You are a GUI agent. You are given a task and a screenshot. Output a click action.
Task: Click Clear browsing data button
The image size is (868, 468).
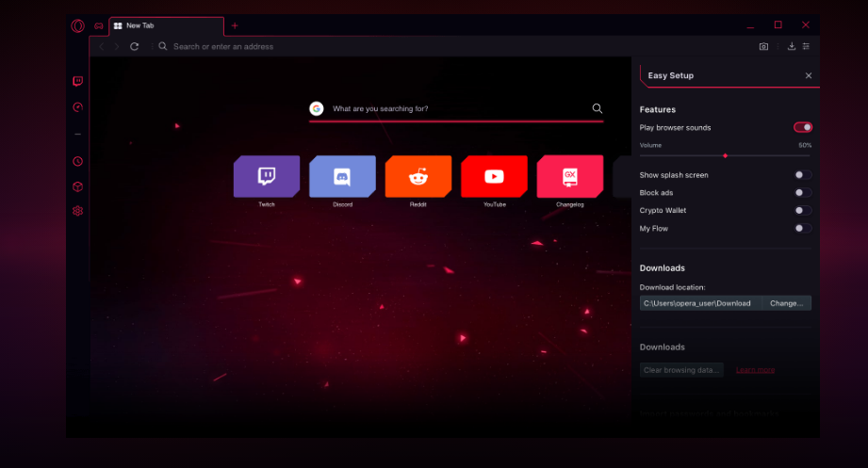point(681,370)
